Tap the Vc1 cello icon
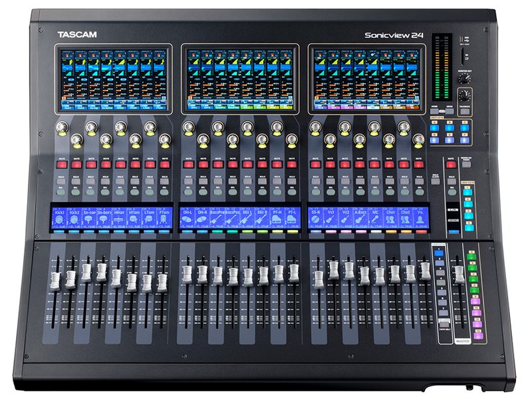532x399 pixels. [x=331, y=221]
